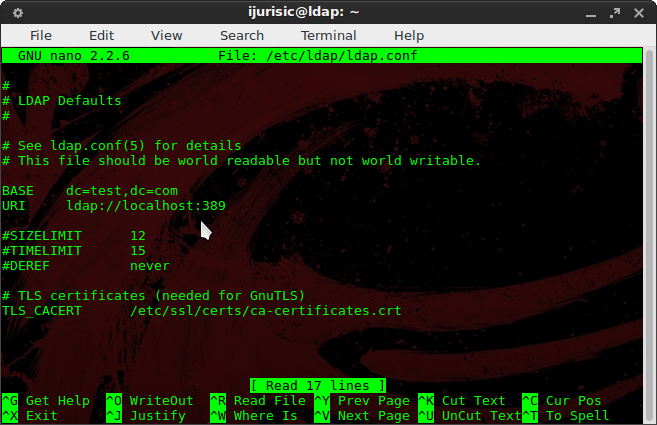The width and height of the screenshot is (657, 425).
Task: Click the 'GNU nano 2.2.6' header text
Action: coord(74,56)
